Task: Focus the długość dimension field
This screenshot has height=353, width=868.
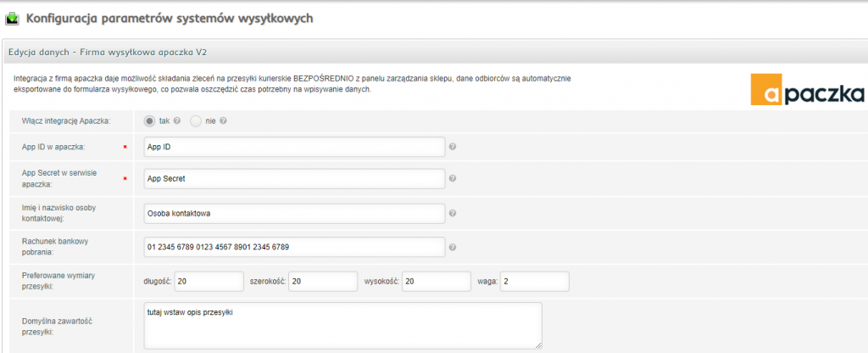Action: pos(209,281)
